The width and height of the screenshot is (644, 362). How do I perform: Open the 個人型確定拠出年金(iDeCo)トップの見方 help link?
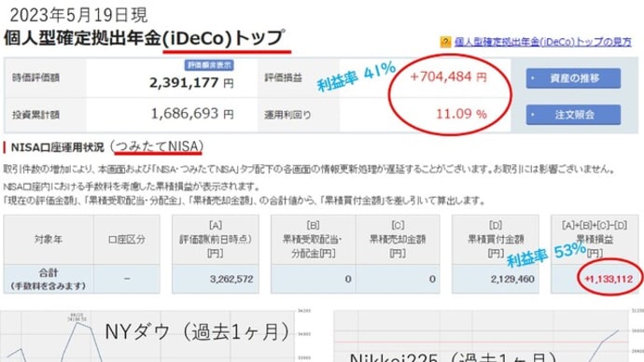point(542,41)
